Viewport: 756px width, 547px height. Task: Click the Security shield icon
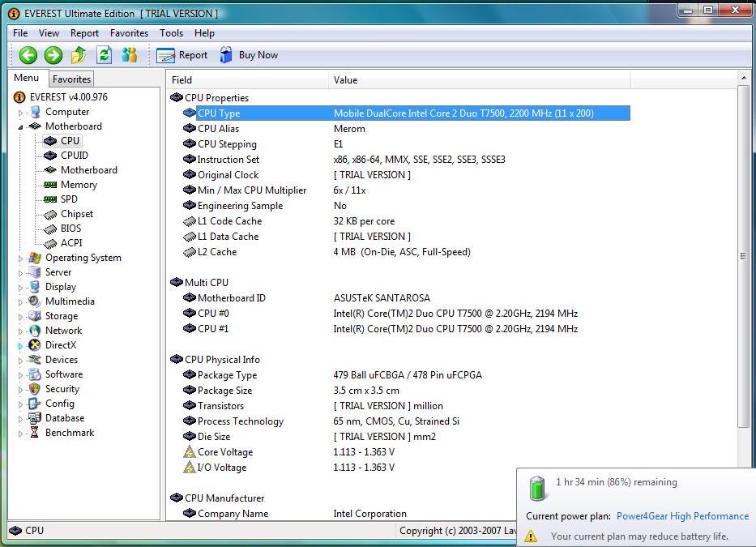click(x=35, y=389)
